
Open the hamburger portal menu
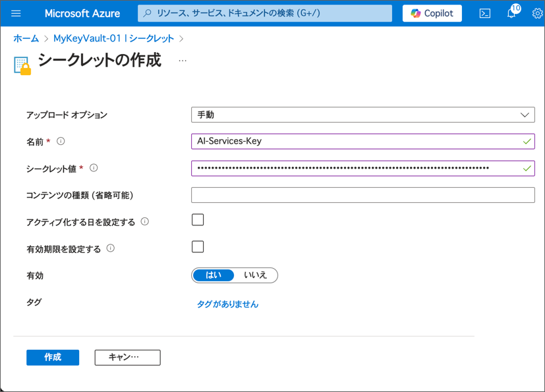pyautogui.click(x=16, y=13)
